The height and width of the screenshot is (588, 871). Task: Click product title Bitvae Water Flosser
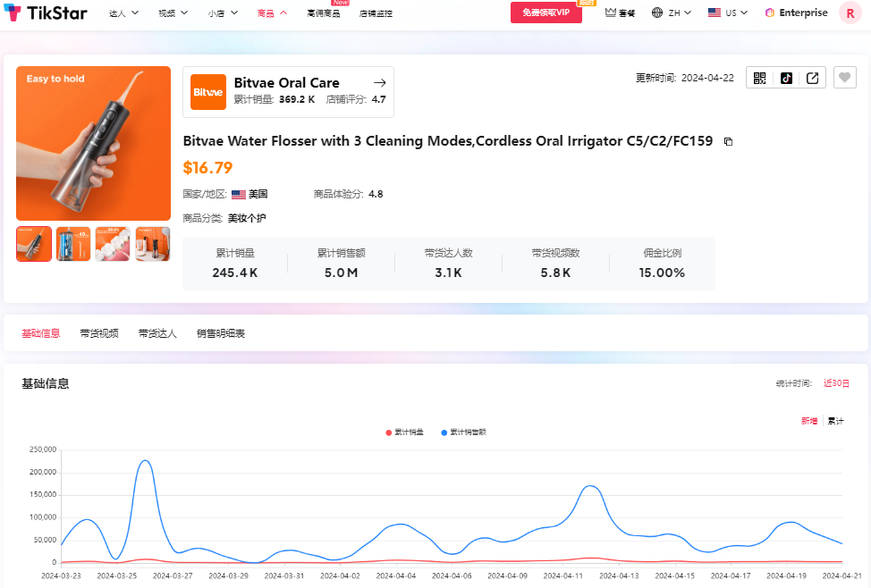click(448, 141)
